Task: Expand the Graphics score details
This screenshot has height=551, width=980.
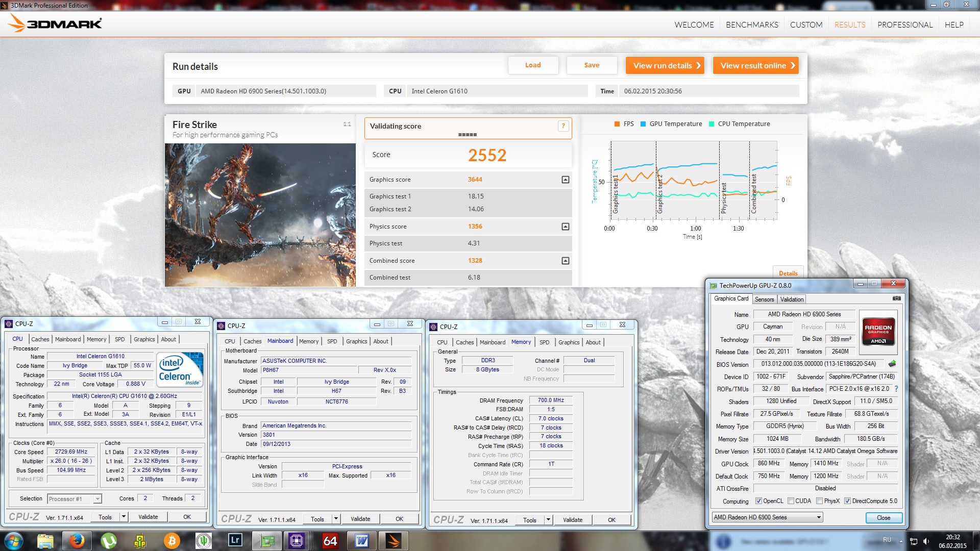Action: pyautogui.click(x=565, y=180)
